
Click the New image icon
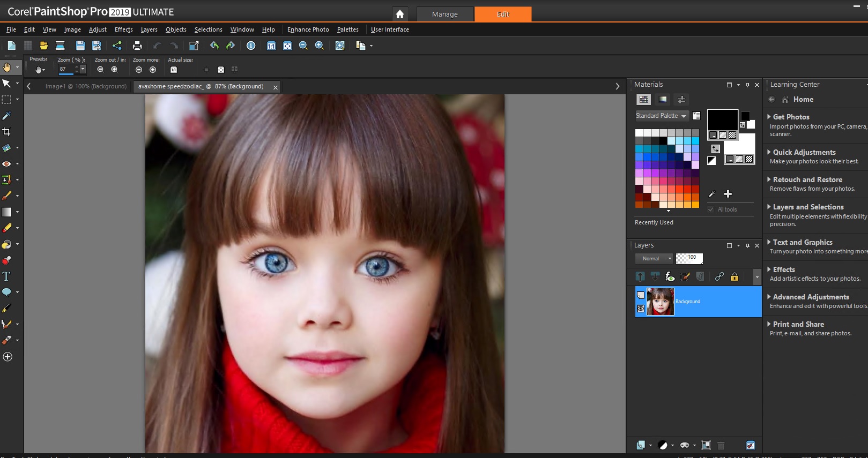11,46
